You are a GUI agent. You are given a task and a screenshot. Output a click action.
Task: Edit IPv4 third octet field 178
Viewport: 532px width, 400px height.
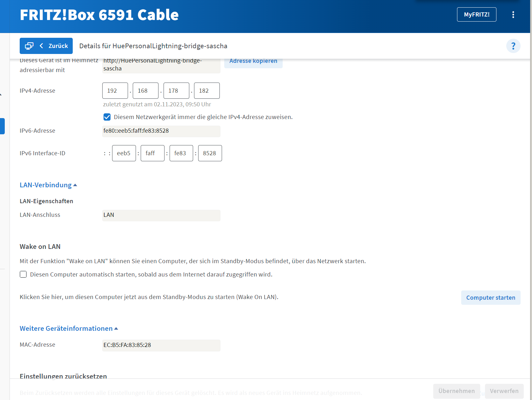click(176, 91)
